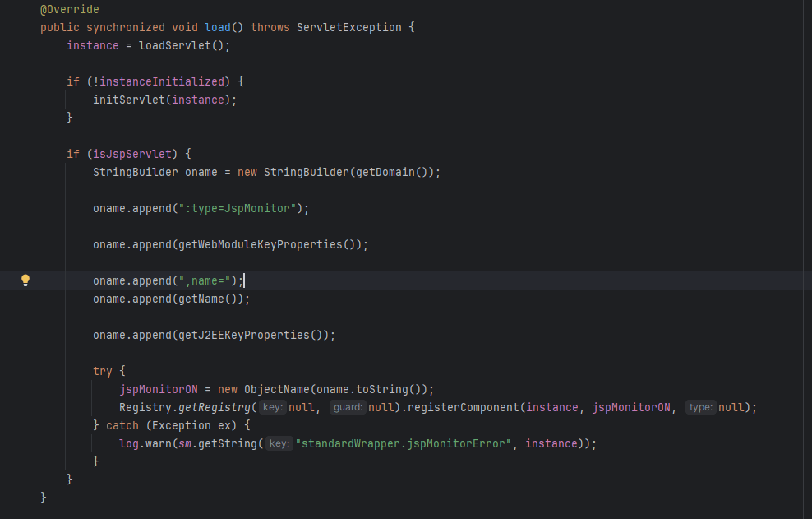This screenshot has height=519, width=812.
Task: Click the initServlet method call
Action: [x=129, y=100]
